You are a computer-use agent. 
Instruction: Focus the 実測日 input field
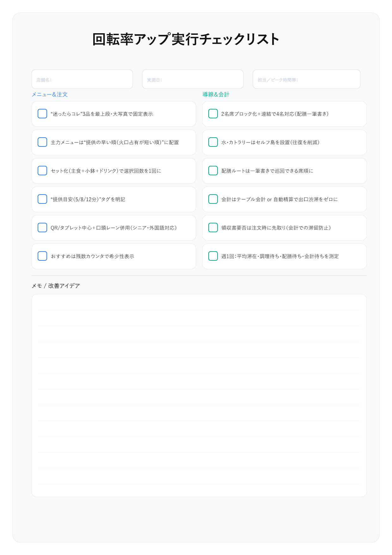tap(193, 79)
